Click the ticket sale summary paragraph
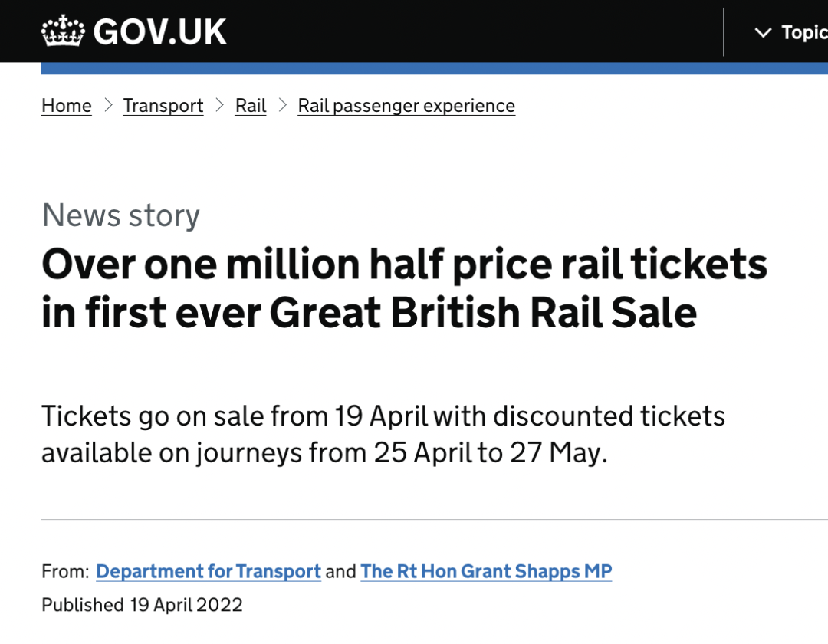 (x=383, y=434)
